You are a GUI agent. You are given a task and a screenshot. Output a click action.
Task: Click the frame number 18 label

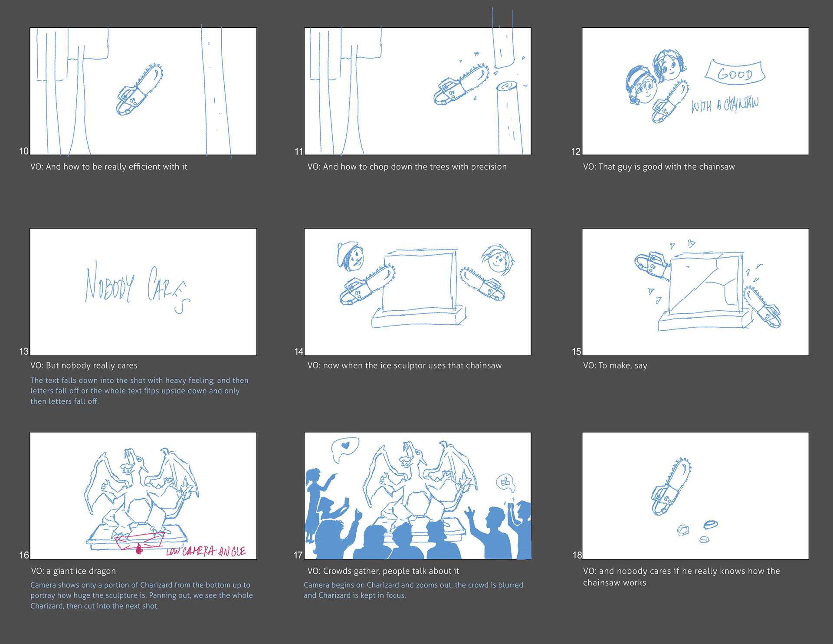pyautogui.click(x=577, y=555)
